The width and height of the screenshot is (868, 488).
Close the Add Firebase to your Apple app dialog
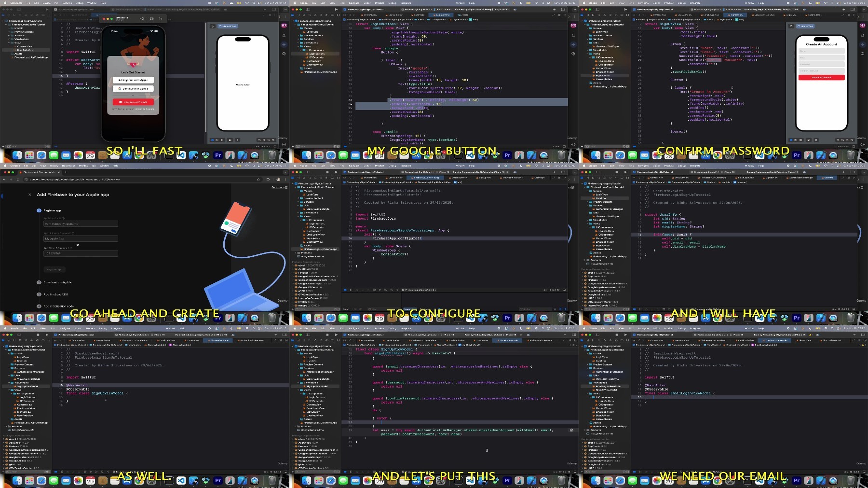pos(30,195)
